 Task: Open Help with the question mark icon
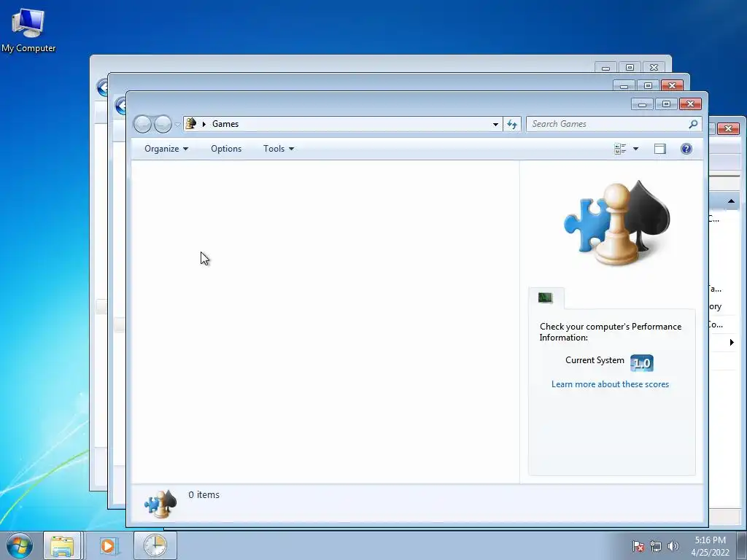click(686, 149)
